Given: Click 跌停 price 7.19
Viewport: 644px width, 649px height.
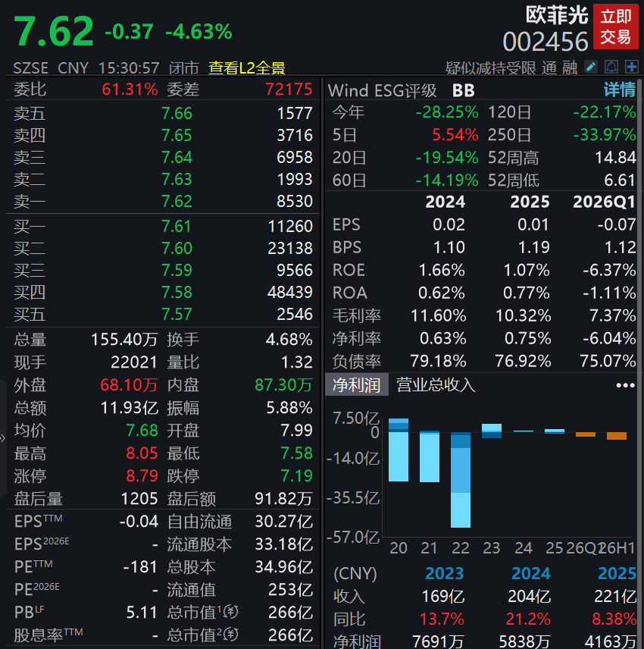Looking at the screenshot, I should 296,476.
